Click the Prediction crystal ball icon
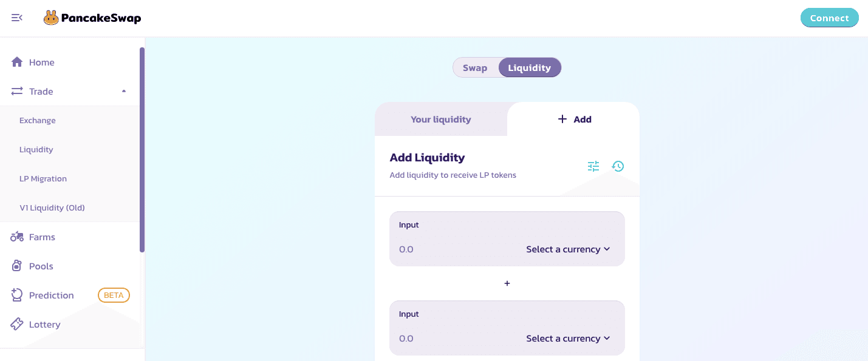868x361 pixels. coord(17,295)
